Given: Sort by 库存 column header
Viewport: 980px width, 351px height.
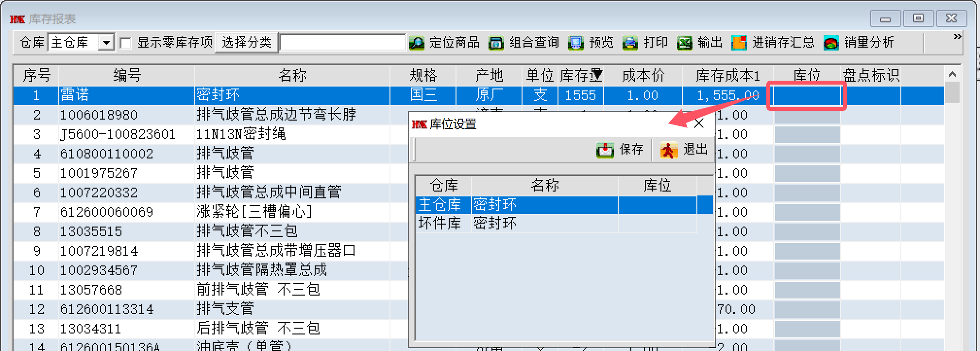Looking at the screenshot, I should pos(581,75).
